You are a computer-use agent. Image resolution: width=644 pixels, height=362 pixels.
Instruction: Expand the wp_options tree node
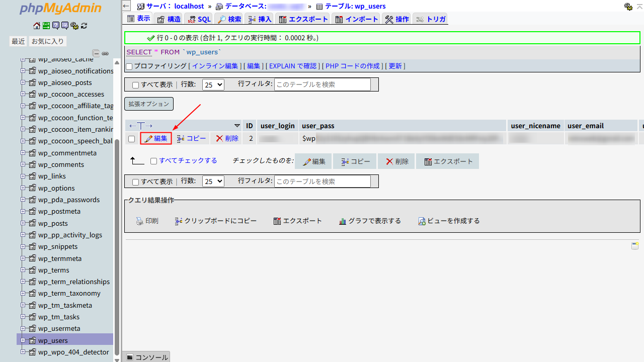[23, 188]
